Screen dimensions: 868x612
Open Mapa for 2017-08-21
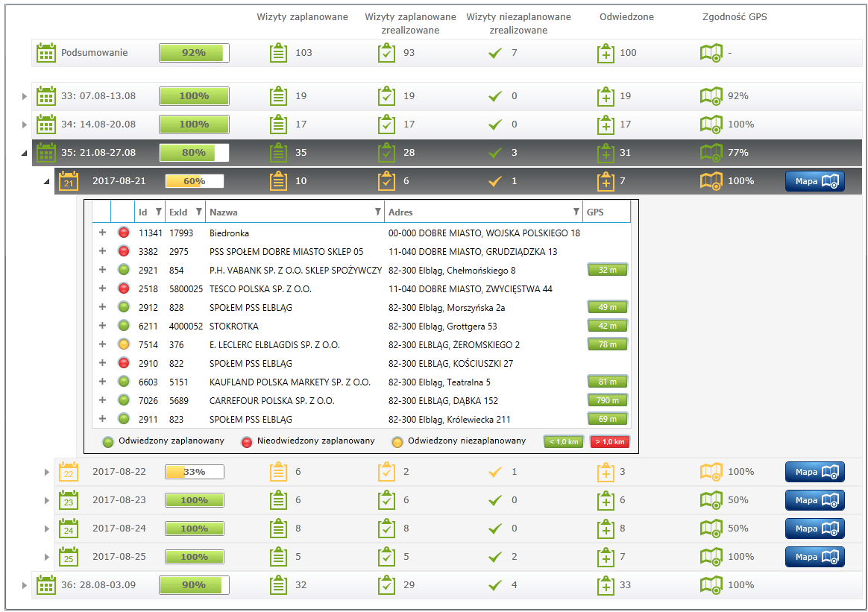814,181
